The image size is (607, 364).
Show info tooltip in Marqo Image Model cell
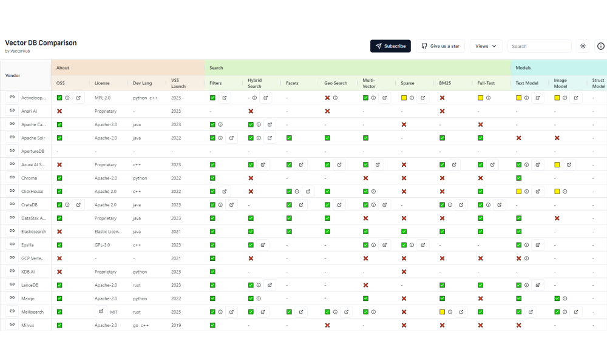(565, 298)
